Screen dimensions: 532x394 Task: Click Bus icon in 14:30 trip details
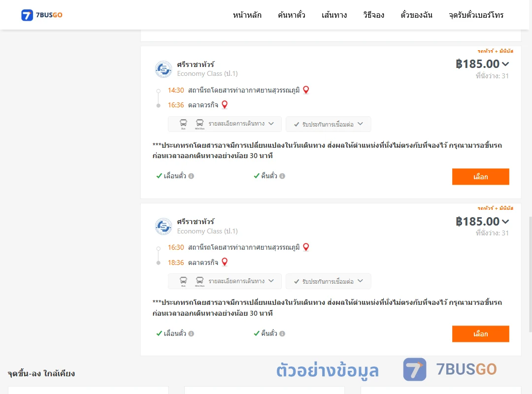point(183,124)
